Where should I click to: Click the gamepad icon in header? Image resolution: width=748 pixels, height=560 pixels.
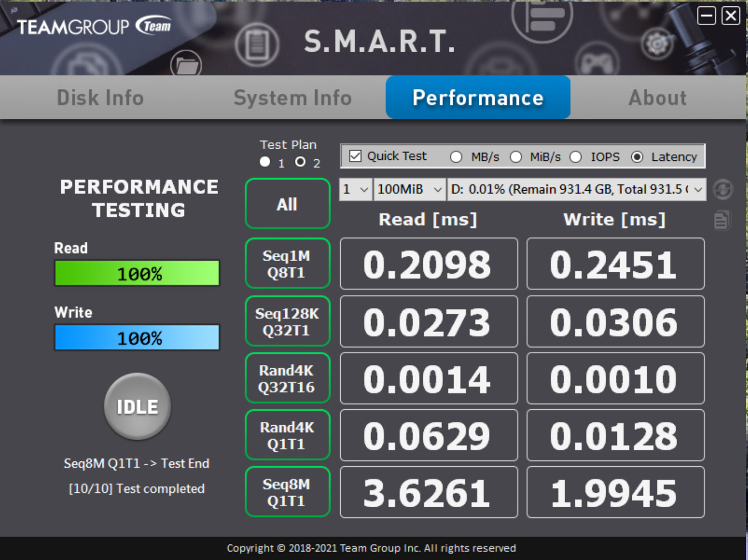[x=597, y=63]
